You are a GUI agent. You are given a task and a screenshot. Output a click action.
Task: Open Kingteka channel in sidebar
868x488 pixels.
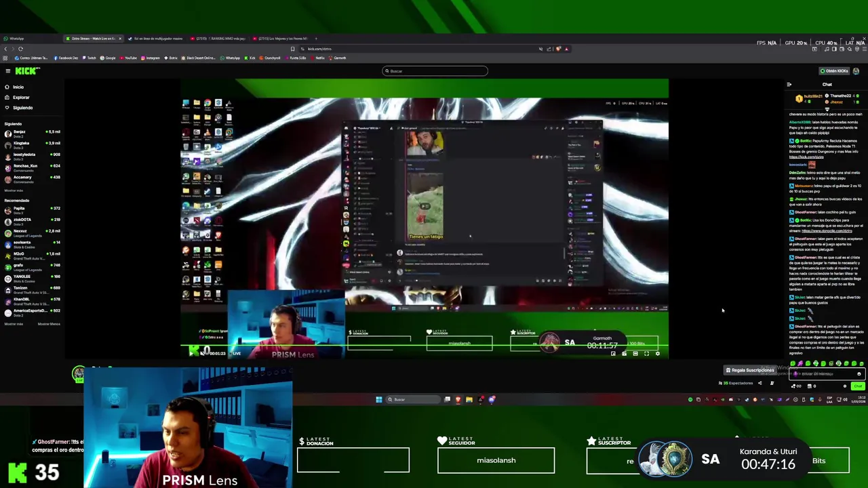click(x=33, y=144)
